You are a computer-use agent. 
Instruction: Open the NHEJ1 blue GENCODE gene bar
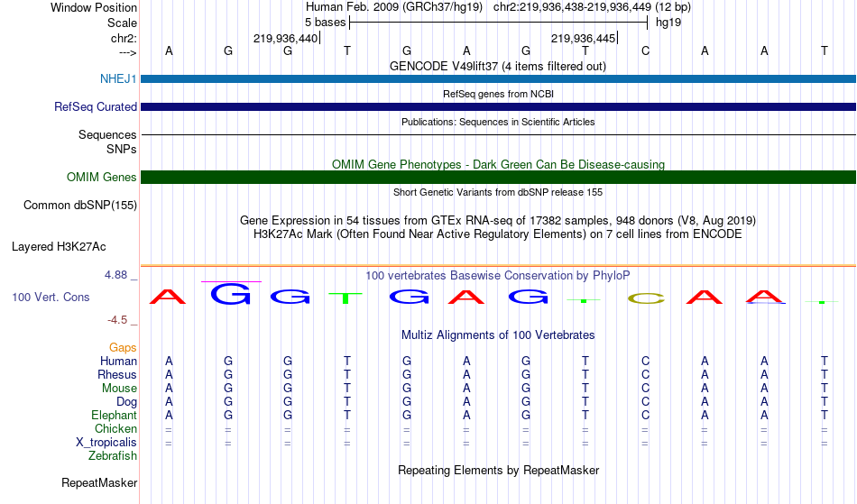[499, 78]
